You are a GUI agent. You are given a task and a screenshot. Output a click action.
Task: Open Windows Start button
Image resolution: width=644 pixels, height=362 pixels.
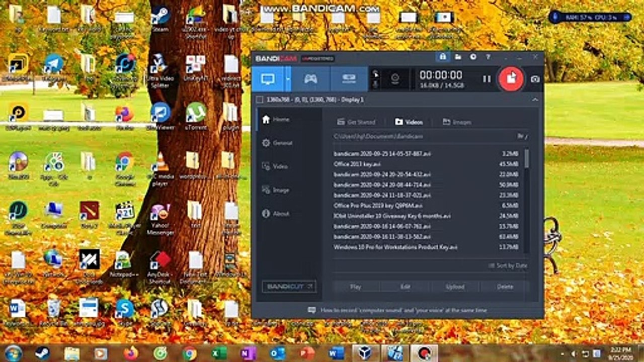[13, 353]
